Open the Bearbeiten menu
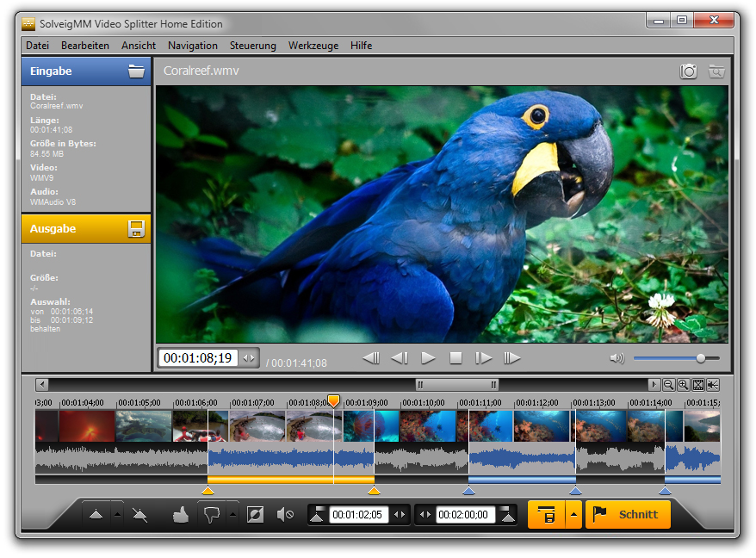This screenshot has height=558, width=756. click(x=85, y=46)
